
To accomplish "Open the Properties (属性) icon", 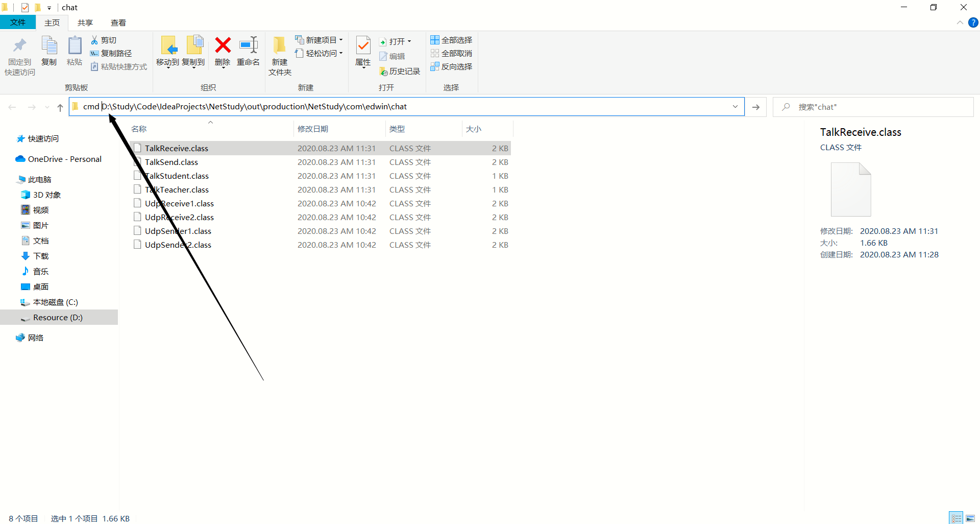I will tap(363, 45).
